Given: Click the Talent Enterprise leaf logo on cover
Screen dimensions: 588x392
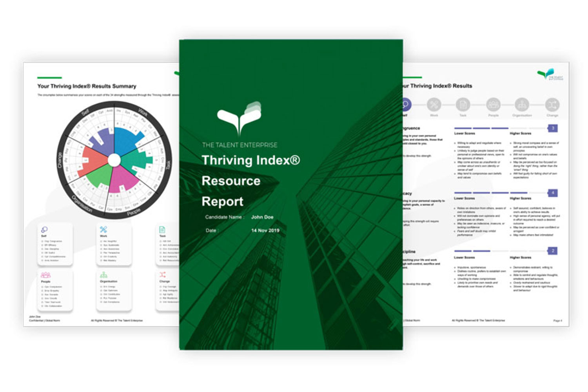Looking at the screenshot, I should click(x=240, y=119).
